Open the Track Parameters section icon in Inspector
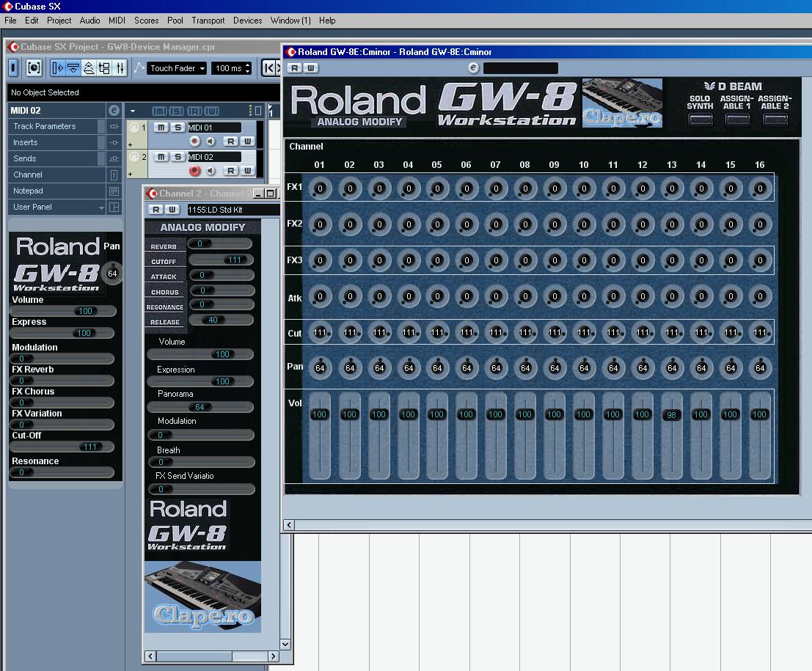The width and height of the screenshot is (812, 671). pyautogui.click(x=114, y=126)
